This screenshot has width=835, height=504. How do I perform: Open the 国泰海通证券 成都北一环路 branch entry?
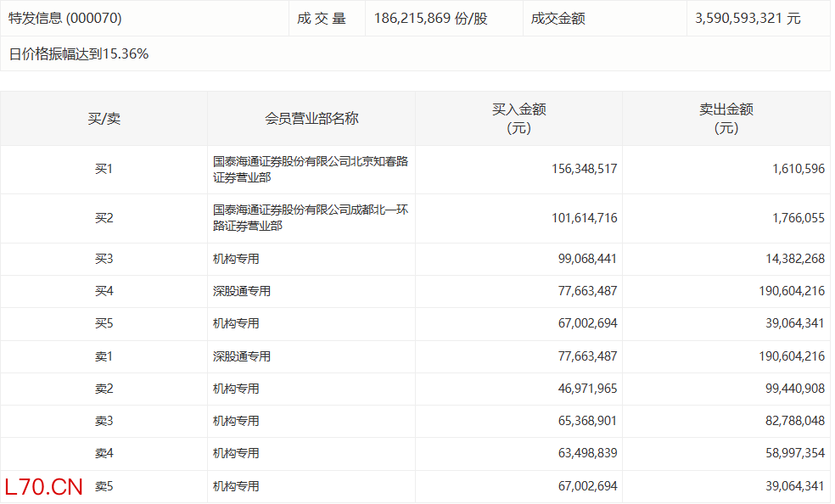[x=311, y=218]
